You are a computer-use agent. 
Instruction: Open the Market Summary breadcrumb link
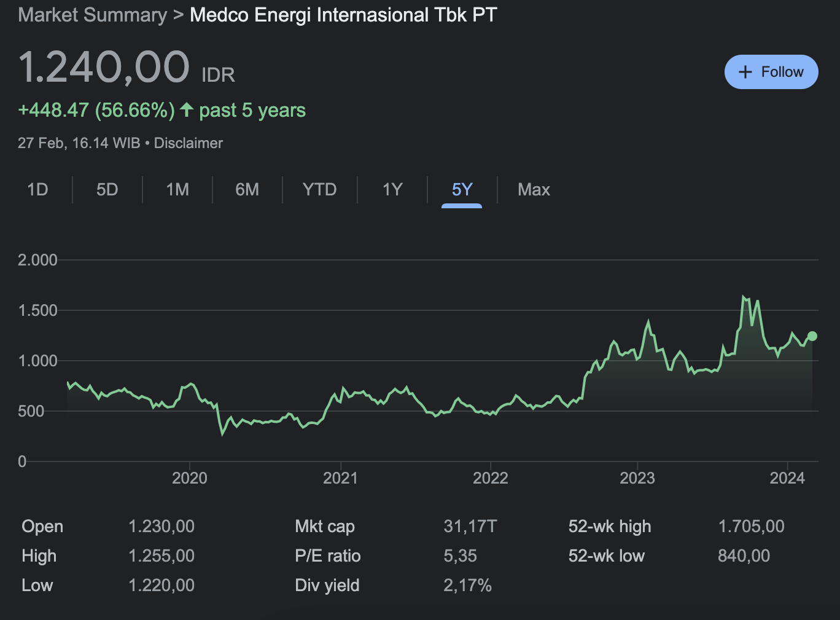tap(92, 15)
